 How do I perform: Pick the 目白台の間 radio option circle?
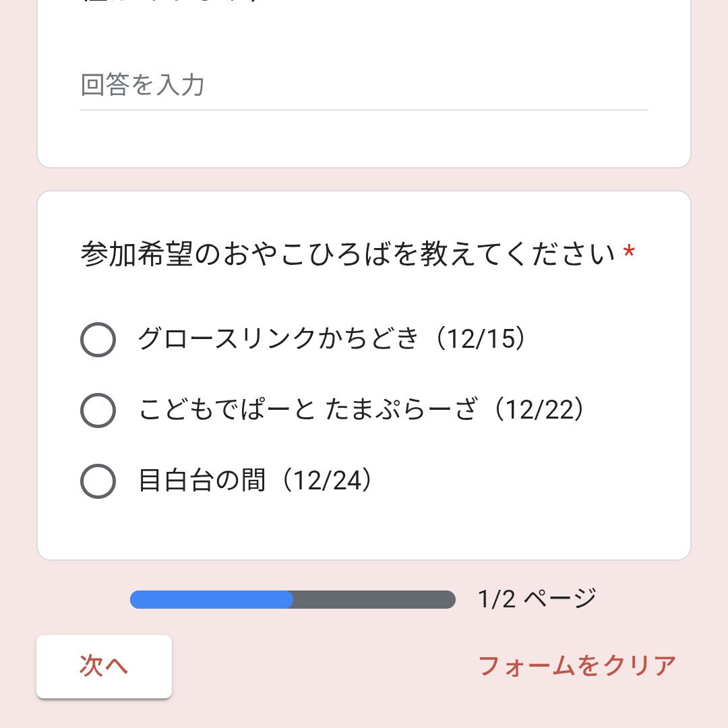coord(98,481)
